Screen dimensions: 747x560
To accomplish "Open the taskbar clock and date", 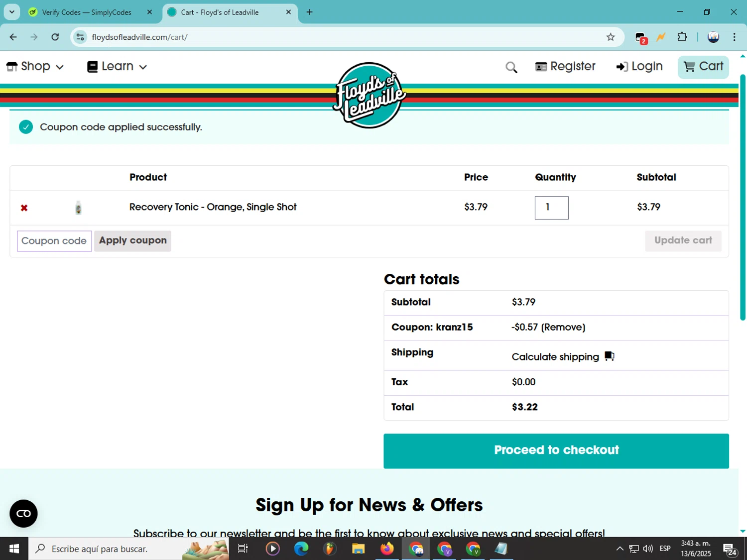I will pyautogui.click(x=696, y=549).
